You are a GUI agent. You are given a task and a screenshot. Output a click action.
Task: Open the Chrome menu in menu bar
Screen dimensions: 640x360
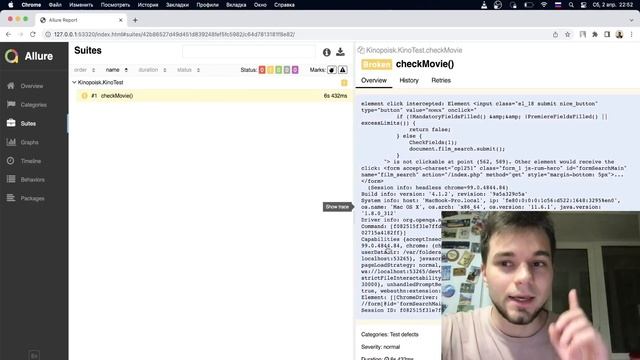pos(31,5)
